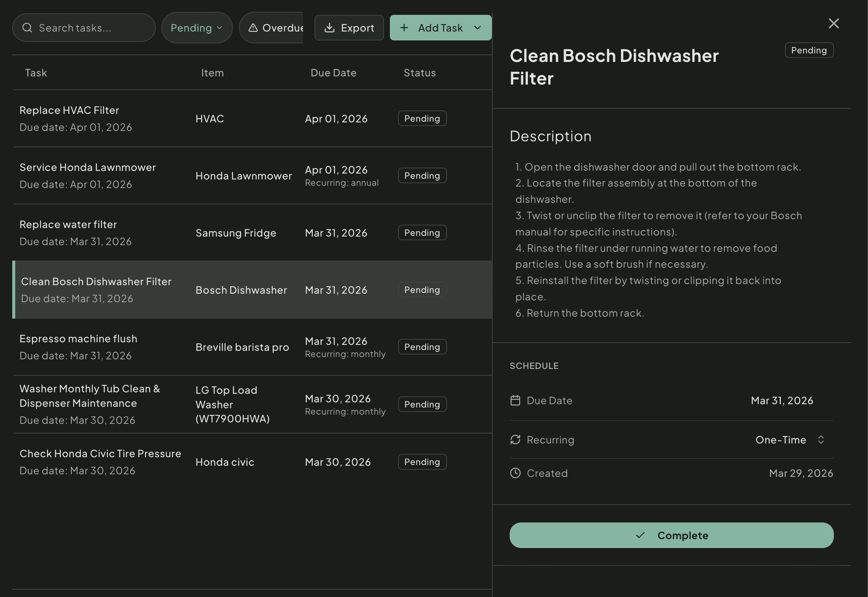Click the Overdue warning triangle icon

pos(253,28)
